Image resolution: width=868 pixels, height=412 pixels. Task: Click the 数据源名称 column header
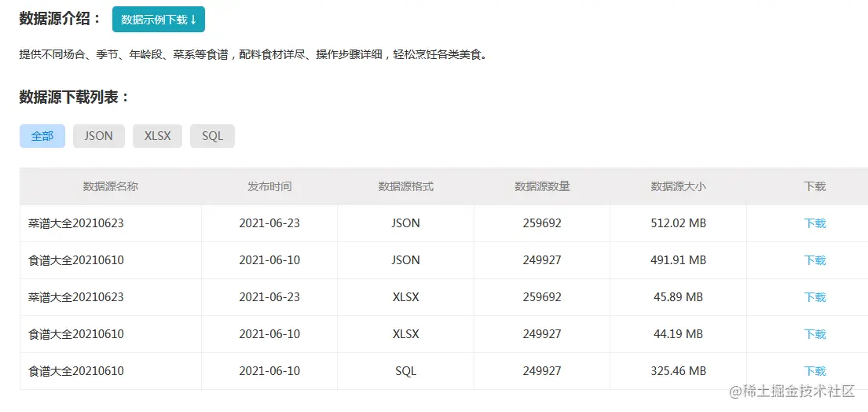click(x=110, y=186)
